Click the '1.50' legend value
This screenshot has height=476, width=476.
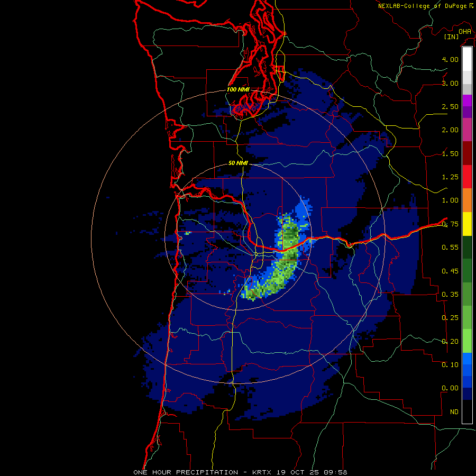click(x=450, y=153)
